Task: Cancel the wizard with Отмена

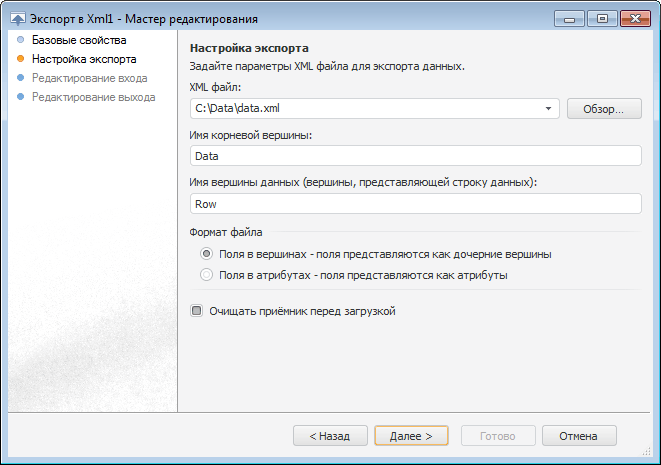Action: (x=579, y=436)
